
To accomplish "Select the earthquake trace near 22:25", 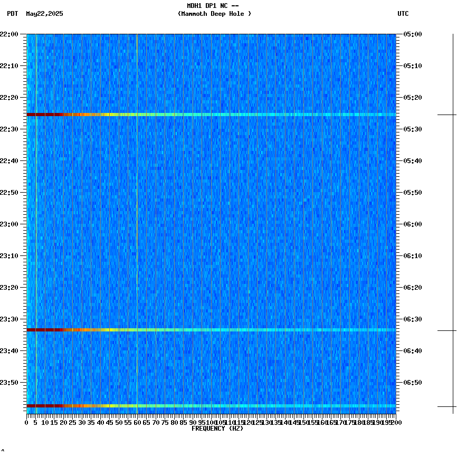I will pos(211,113).
